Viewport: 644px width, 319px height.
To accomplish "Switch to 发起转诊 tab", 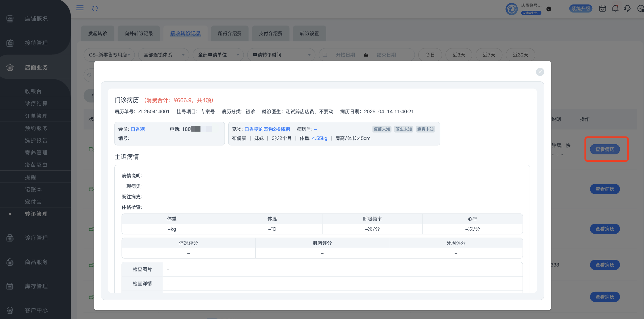I will click(x=97, y=33).
